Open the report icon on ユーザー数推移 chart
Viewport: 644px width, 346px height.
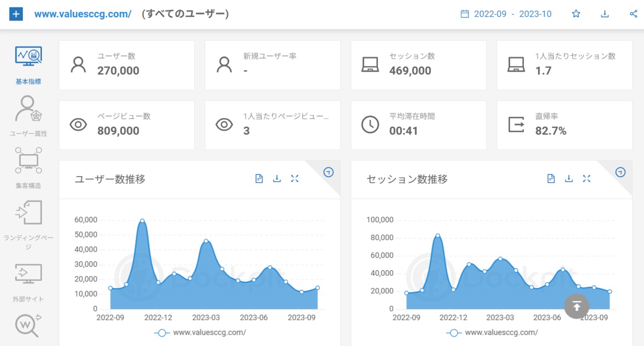pos(259,178)
